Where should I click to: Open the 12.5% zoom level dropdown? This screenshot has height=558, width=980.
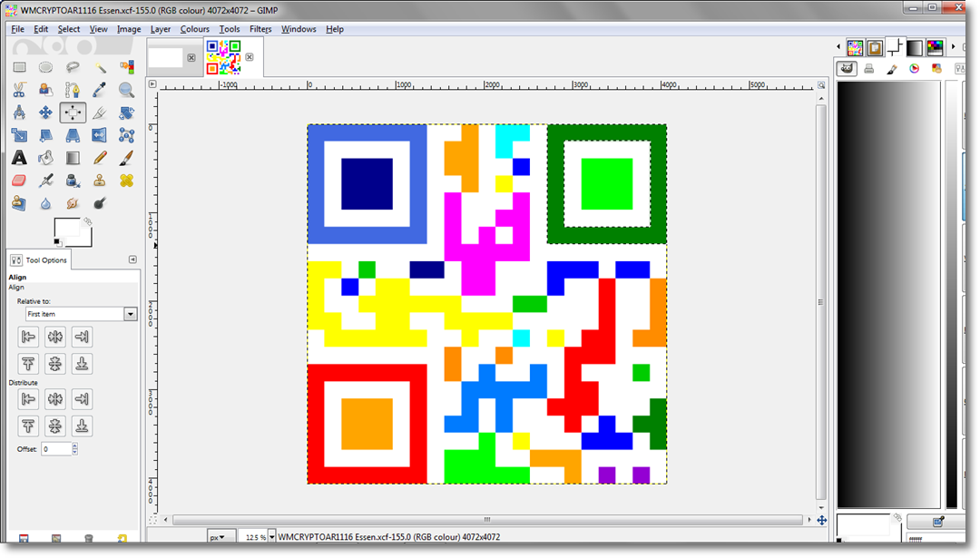(x=272, y=537)
